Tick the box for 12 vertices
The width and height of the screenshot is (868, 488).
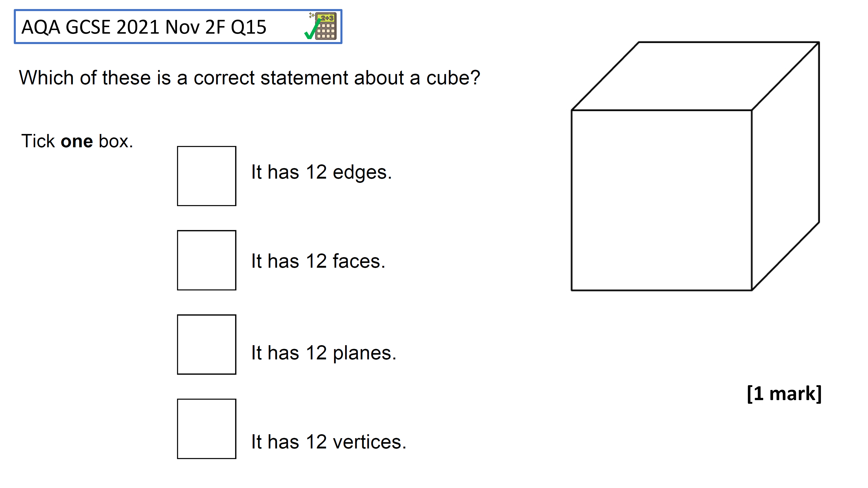click(x=207, y=429)
